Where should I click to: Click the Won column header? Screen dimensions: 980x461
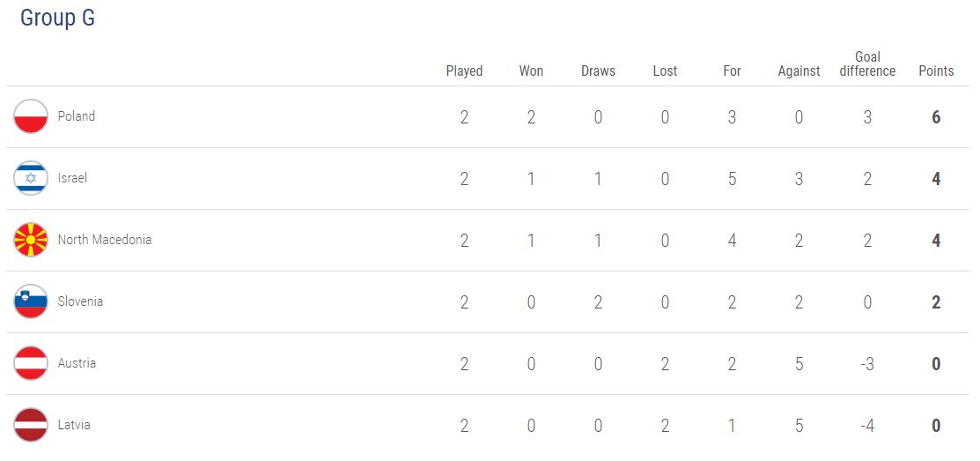531,71
